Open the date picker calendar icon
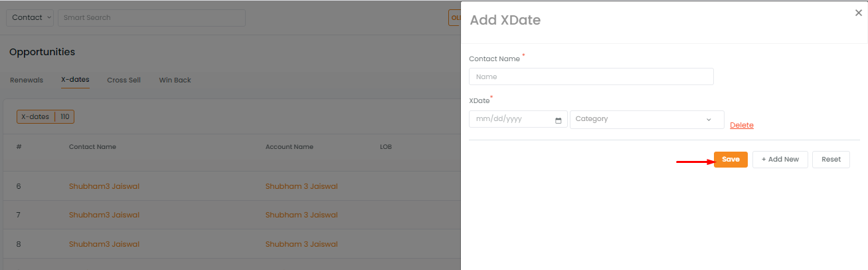Image resolution: width=868 pixels, height=270 pixels. [558, 120]
